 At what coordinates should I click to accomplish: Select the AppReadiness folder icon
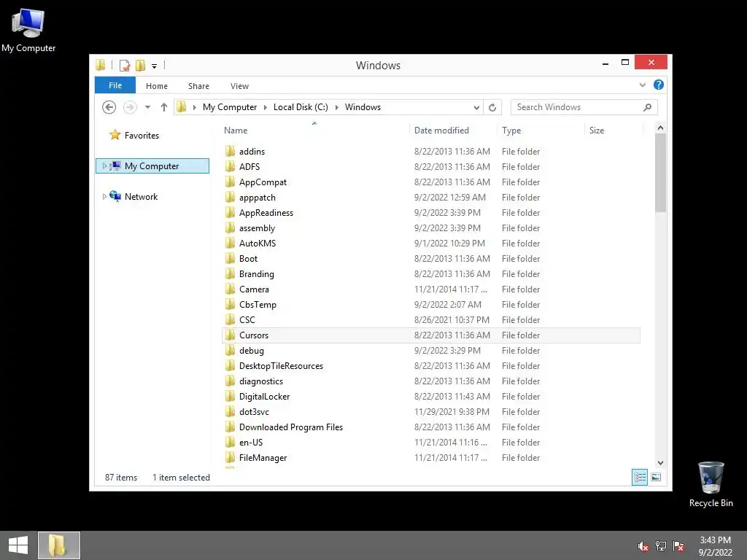coord(230,212)
